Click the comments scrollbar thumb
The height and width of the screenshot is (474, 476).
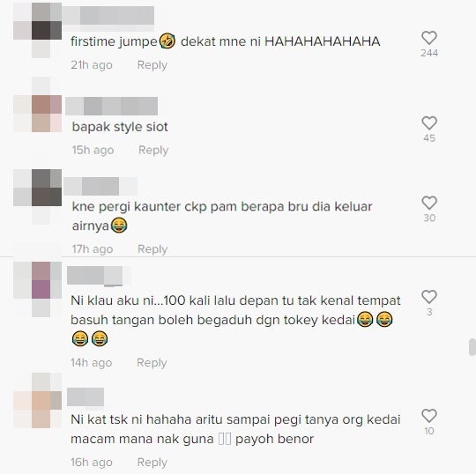coord(472,347)
